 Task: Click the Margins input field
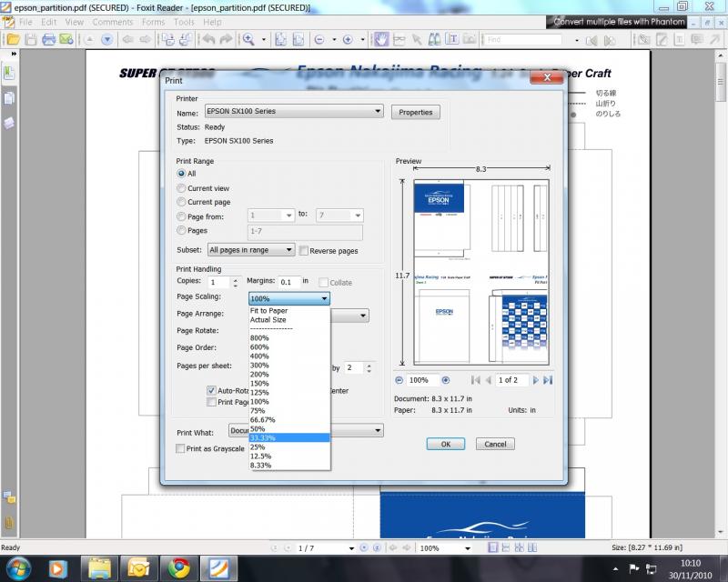(x=288, y=282)
